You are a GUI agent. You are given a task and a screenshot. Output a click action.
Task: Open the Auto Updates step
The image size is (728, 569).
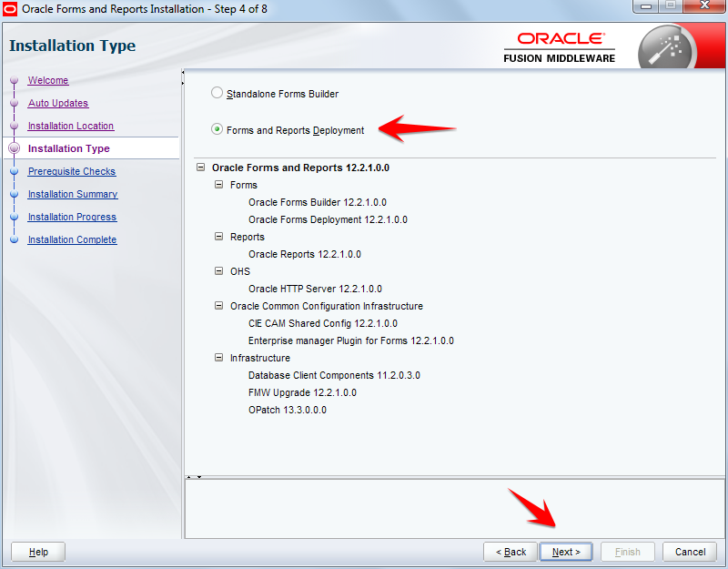pos(58,103)
